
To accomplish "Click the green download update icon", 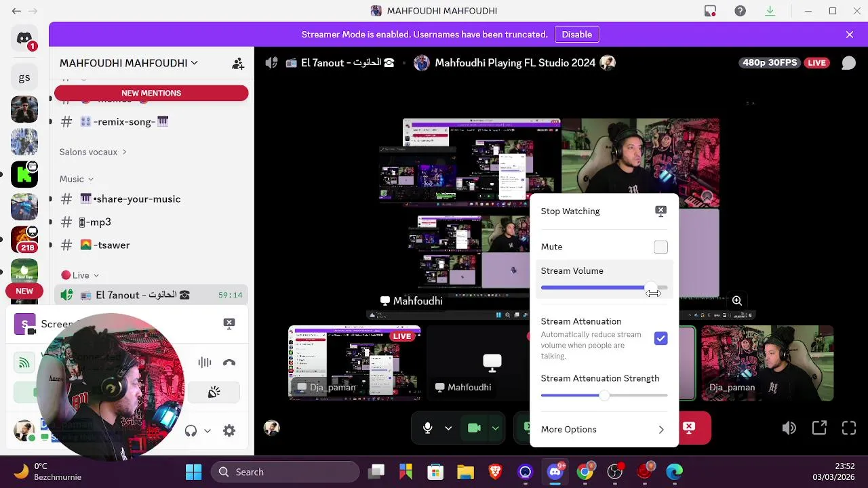I will coord(770,11).
